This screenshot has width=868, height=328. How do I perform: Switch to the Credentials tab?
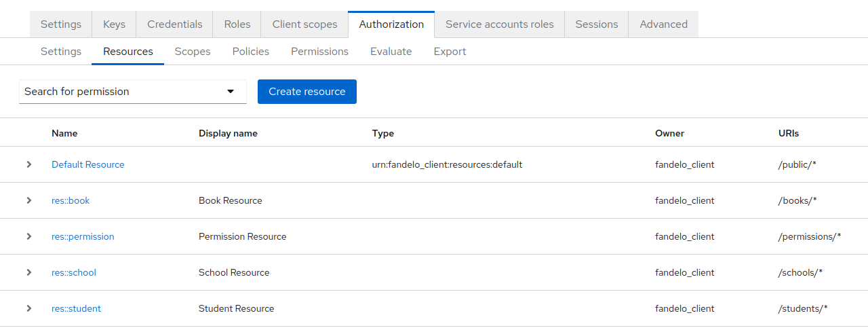pos(174,24)
